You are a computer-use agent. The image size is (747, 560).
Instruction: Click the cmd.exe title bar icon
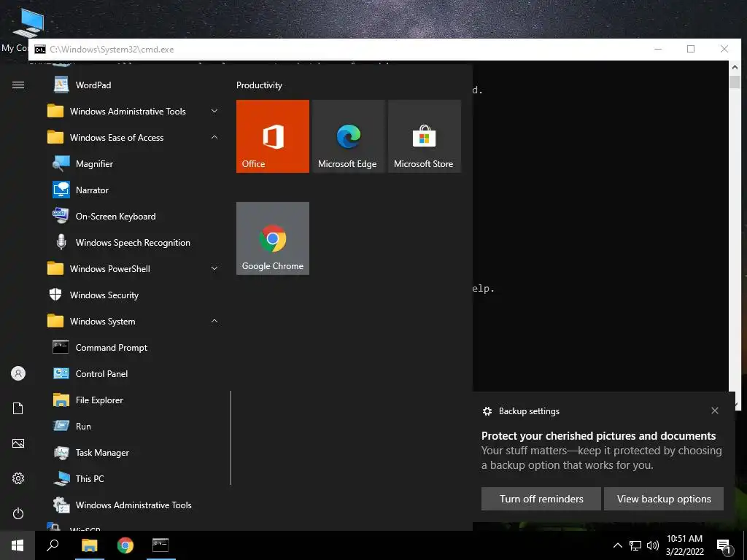tap(40, 50)
